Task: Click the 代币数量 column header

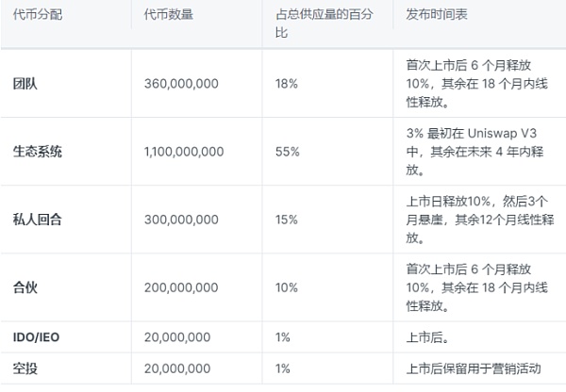Action: tap(170, 17)
